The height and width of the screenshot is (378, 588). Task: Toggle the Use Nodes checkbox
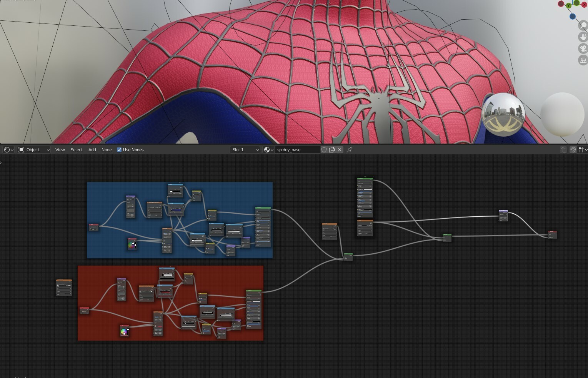click(x=119, y=150)
